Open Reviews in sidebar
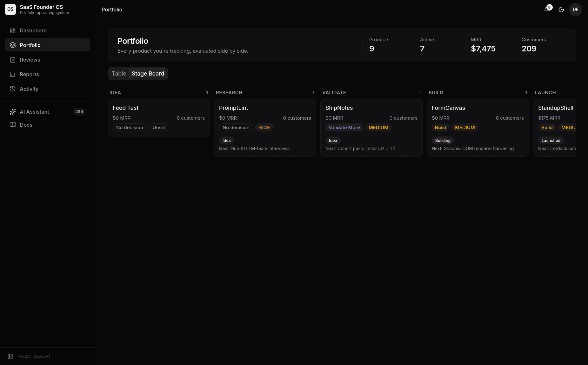 point(47,60)
